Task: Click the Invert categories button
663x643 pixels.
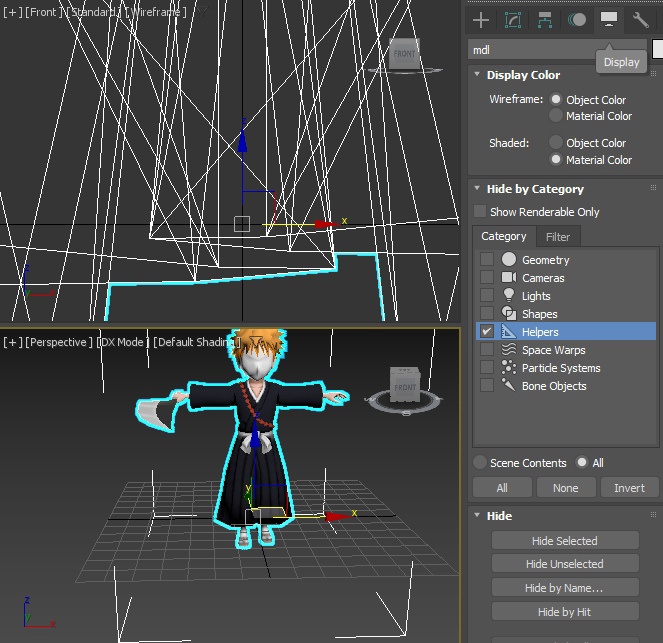Action: pyautogui.click(x=630, y=487)
